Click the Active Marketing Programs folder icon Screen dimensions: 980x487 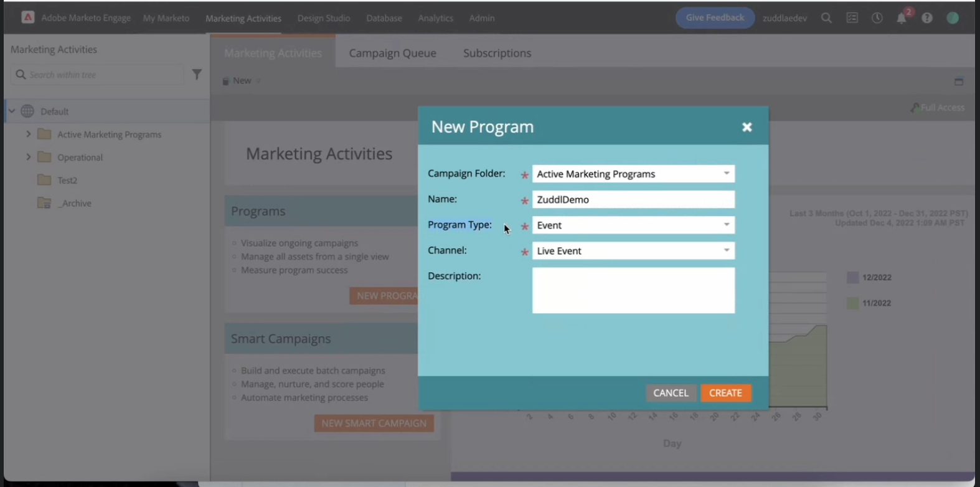coord(44,134)
